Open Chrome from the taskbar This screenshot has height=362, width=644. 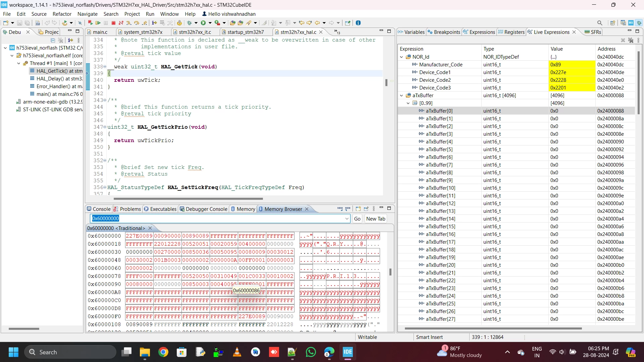click(163, 352)
